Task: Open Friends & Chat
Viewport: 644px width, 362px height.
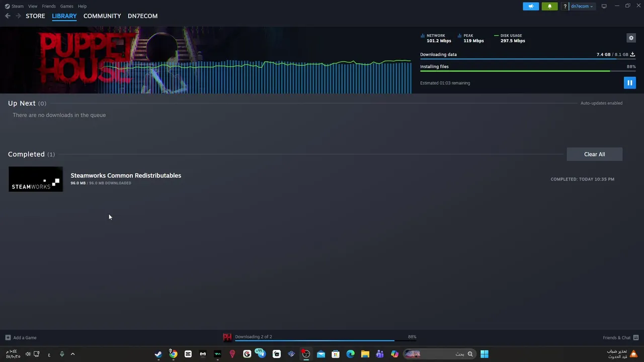Action: [x=620, y=338]
